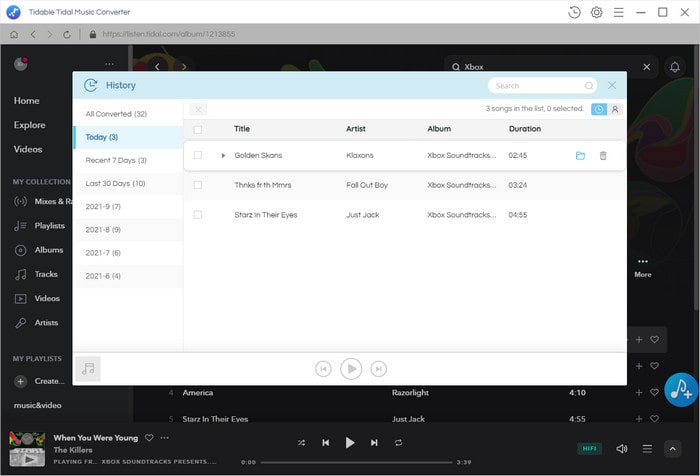This screenshot has height=476, width=700.
Task: Click play in History player
Action: (351, 369)
